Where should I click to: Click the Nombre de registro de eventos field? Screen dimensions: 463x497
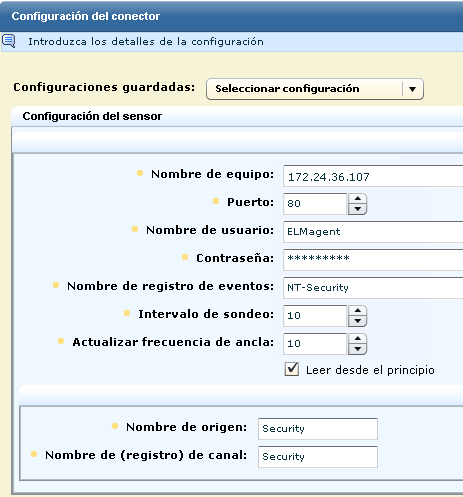pyautogui.click(x=373, y=288)
